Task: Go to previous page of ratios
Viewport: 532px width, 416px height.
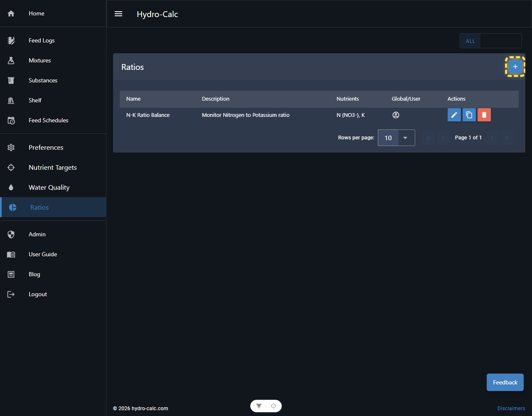Action: coord(443,138)
